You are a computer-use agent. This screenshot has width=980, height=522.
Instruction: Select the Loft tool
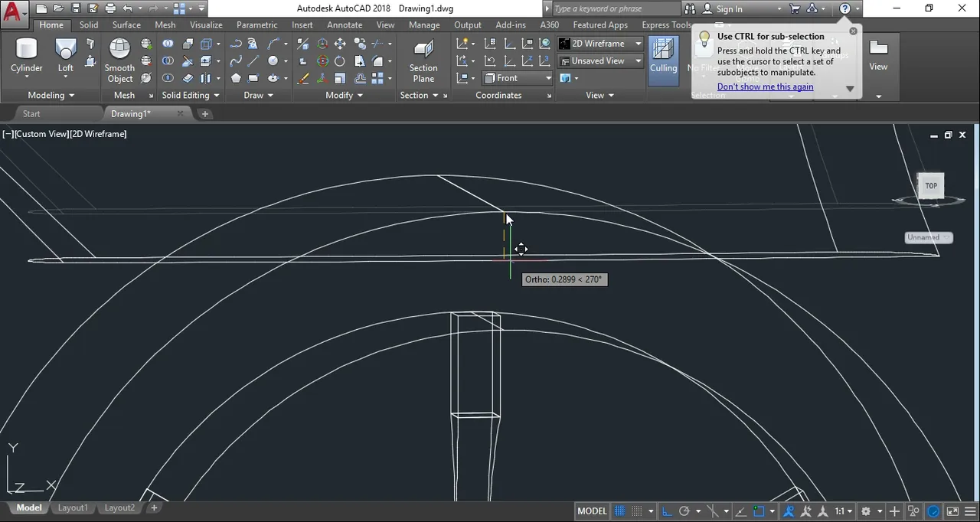[x=66, y=55]
